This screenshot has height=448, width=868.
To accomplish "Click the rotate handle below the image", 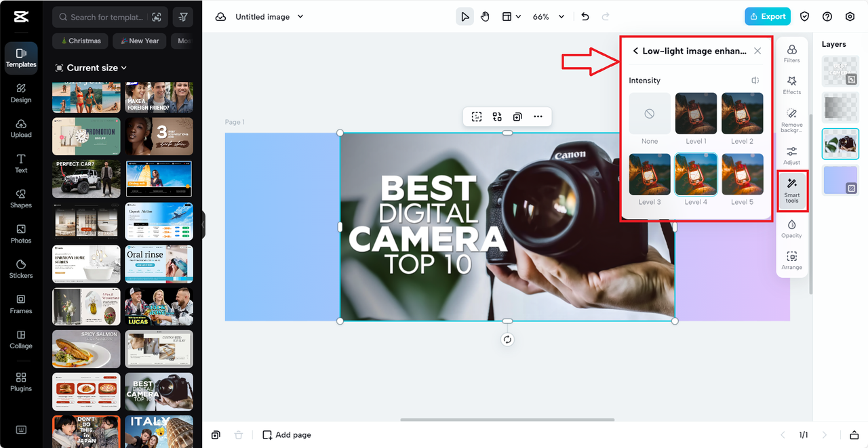I will coord(507,340).
